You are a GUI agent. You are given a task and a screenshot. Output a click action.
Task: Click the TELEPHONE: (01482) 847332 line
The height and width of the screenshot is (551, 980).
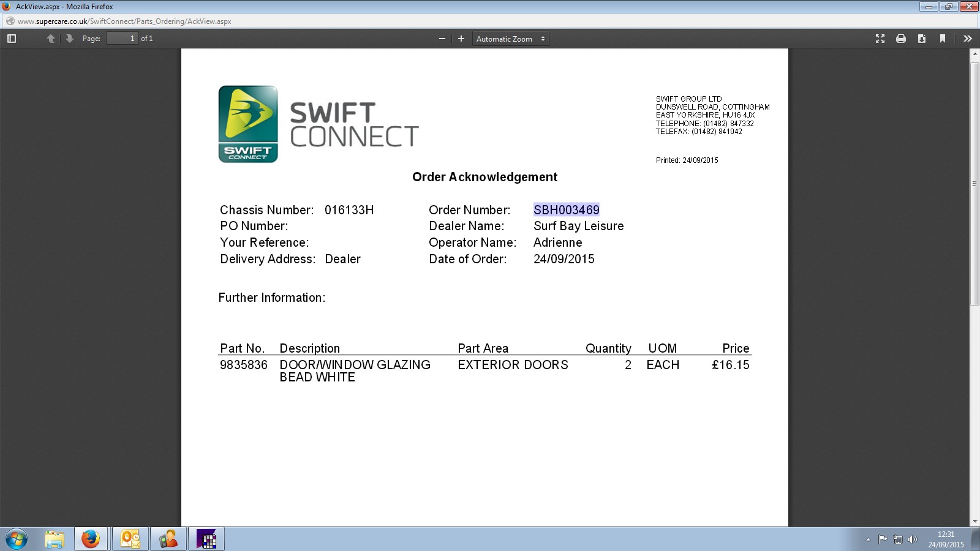[x=705, y=124]
